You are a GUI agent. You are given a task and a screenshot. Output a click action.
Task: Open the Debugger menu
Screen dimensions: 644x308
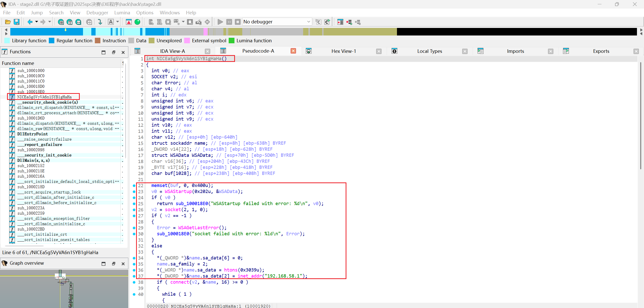coord(97,13)
